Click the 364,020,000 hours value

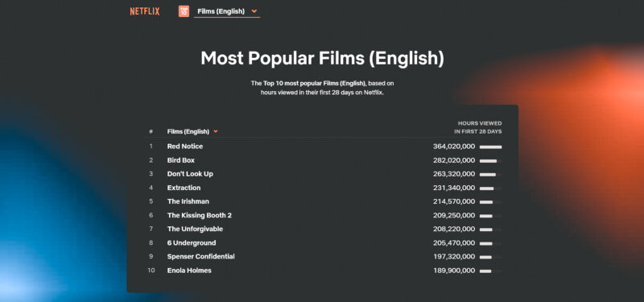point(454,147)
